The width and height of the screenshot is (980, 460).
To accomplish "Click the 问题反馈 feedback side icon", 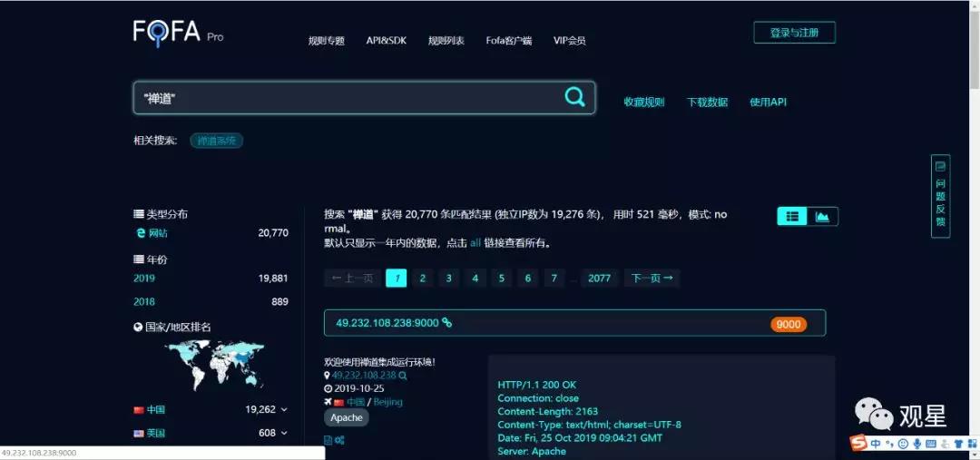I will pyautogui.click(x=940, y=196).
